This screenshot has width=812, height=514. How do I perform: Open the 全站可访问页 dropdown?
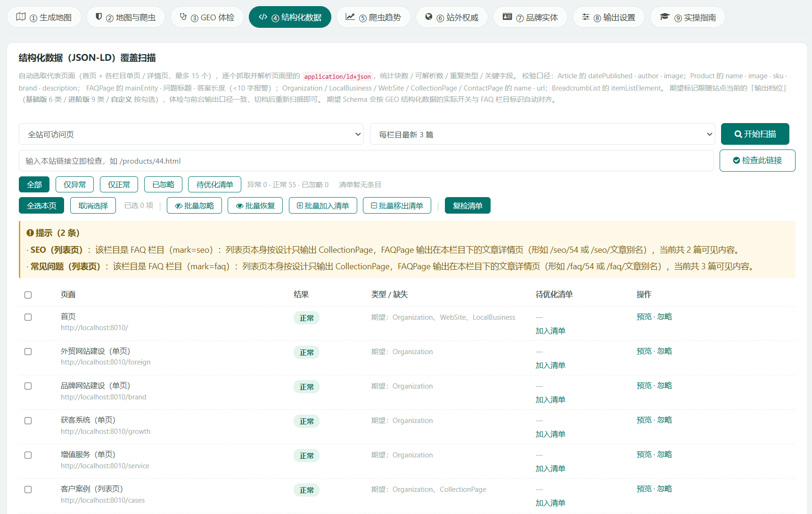point(191,134)
